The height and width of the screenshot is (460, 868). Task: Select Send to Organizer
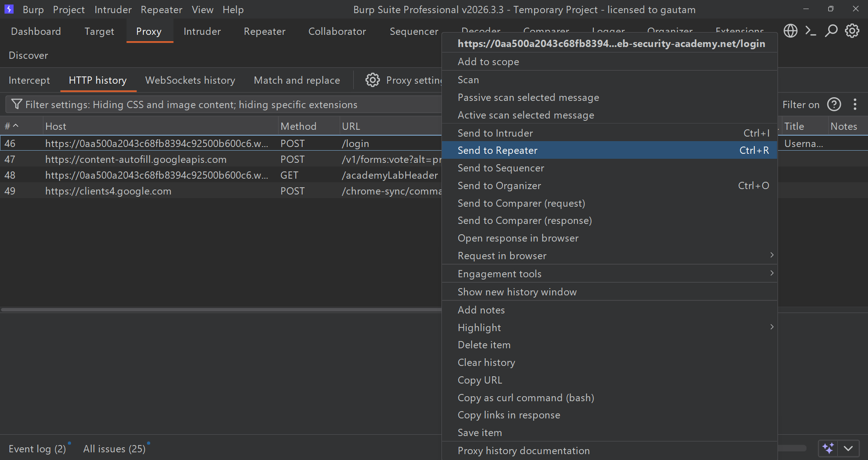[x=609, y=185]
